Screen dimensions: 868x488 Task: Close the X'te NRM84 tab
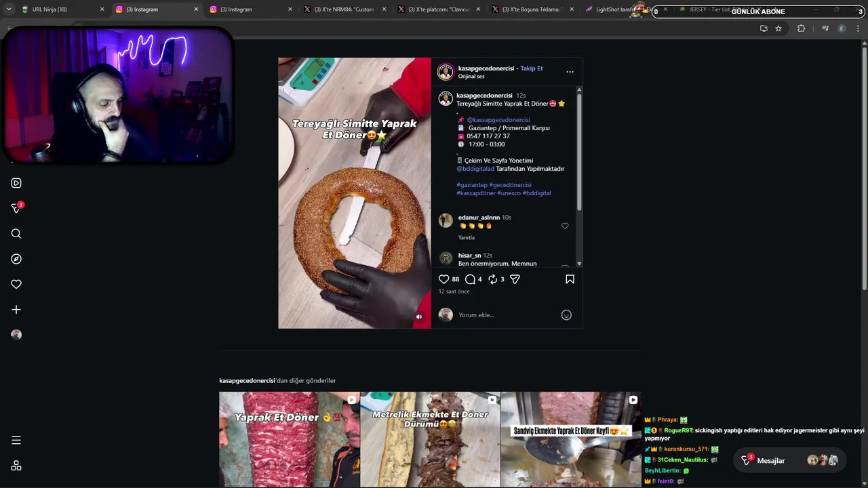384,9
